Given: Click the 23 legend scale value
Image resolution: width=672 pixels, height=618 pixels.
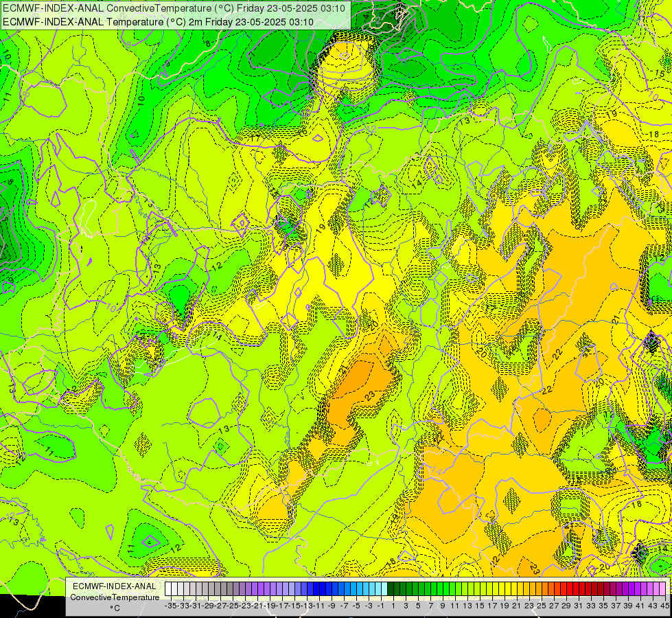Looking at the screenshot, I should coord(529,606).
